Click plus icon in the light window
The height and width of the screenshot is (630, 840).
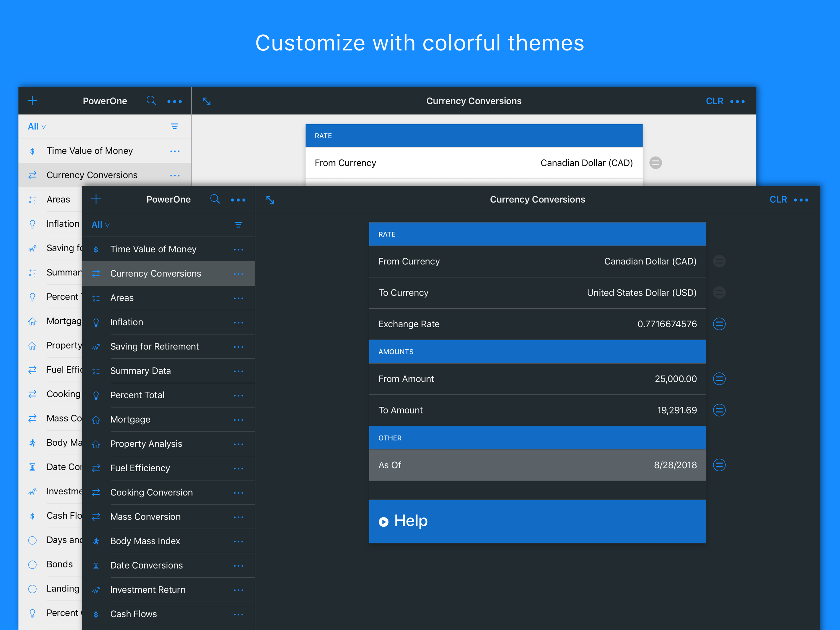click(32, 101)
